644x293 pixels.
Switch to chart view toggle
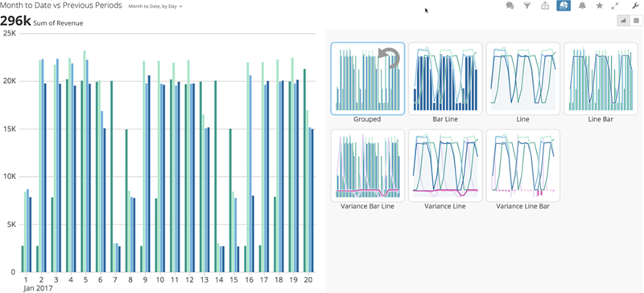point(623,21)
